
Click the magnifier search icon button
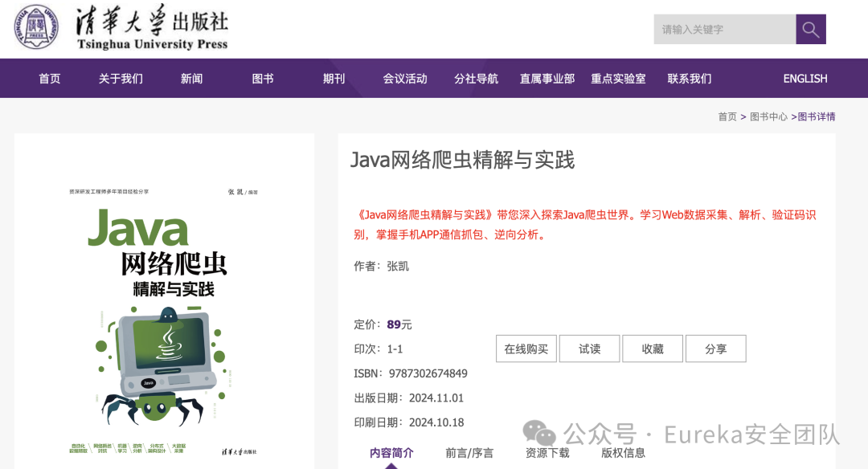tap(810, 29)
